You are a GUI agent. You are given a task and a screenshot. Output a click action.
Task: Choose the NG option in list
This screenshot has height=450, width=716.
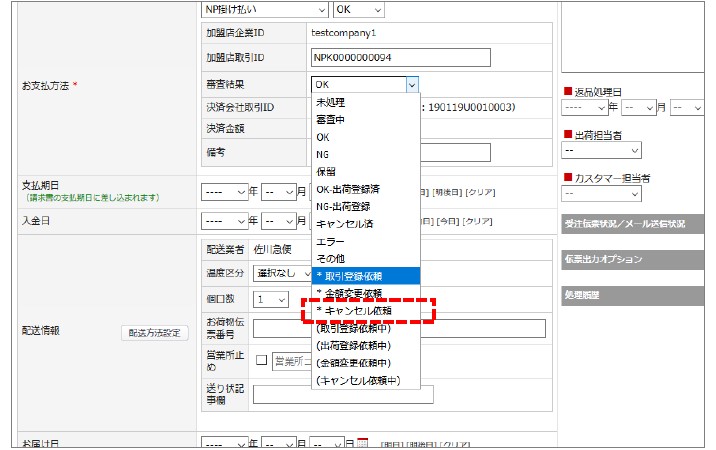pos(366,154)
